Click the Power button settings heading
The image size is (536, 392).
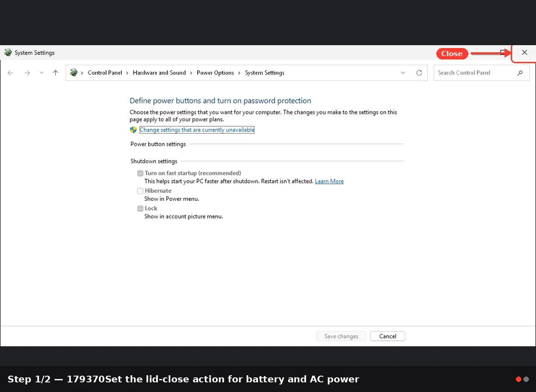tap(158, 144)
